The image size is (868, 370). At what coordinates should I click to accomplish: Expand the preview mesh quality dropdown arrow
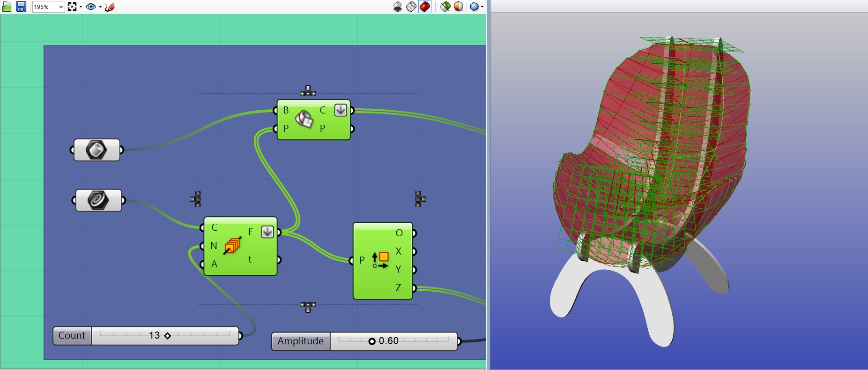click(x=482, y=7)
